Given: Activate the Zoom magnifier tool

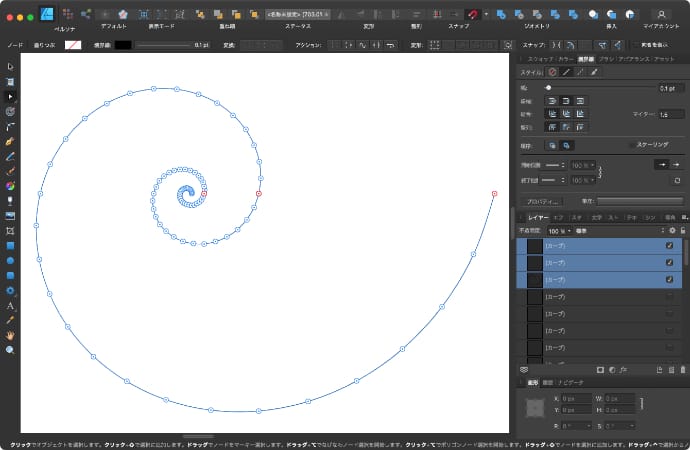Looking at the screenshot, I should pos(10,350).
